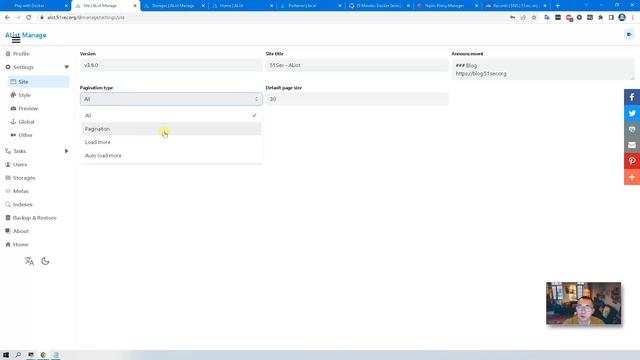Open the hamburger navigation menu

click(x=16, y=40)
